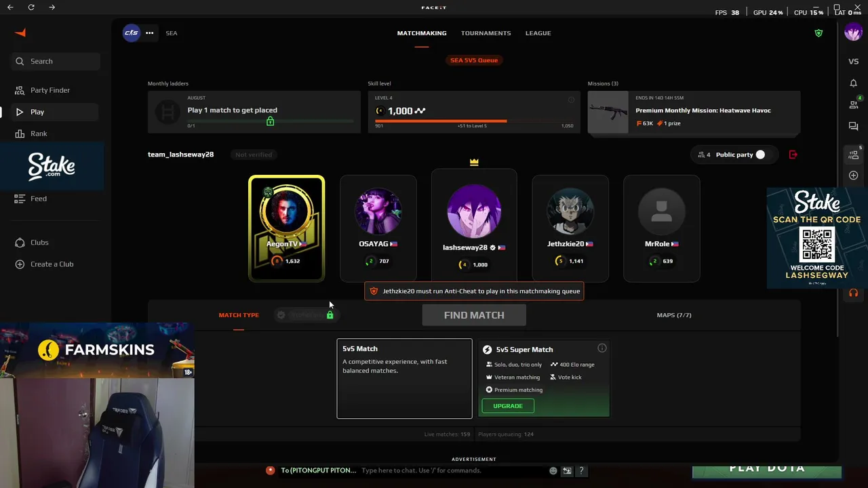Open the party panel icon with badge 5
Screen dimensions: 868x488
853,155
